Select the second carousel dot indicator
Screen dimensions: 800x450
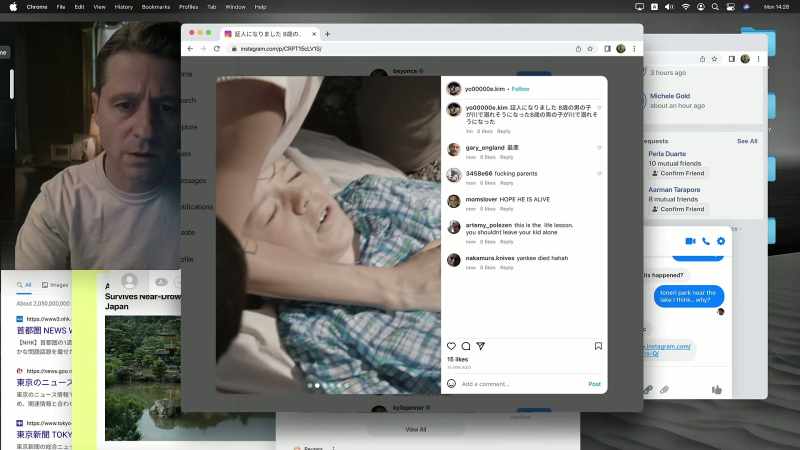tap(317, 386)
